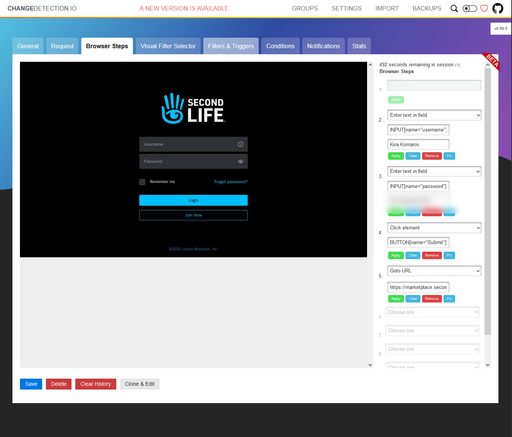512x437 pixels.
Task: Click the Password field in preview
Action: 193,161
